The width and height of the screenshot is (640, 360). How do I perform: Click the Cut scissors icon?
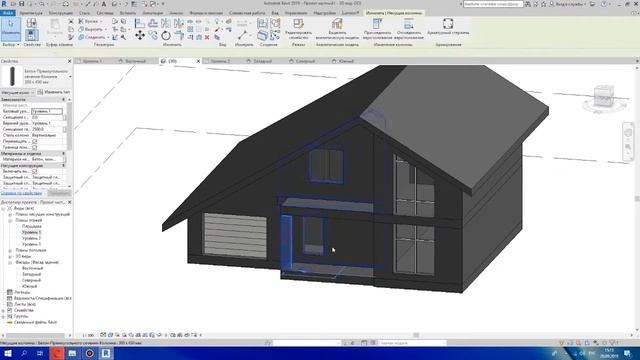(71, 21)
